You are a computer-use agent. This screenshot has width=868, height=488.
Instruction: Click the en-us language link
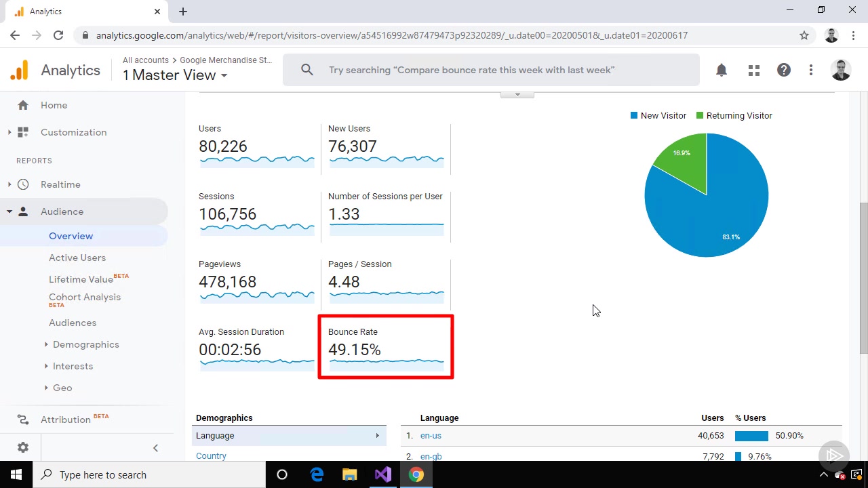pyautogui.click(x=431, y=436)
